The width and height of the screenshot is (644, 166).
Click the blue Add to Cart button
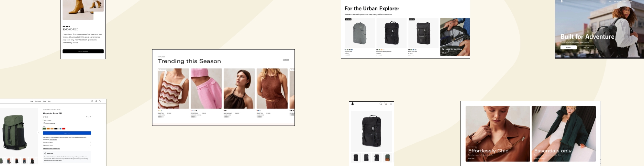(x=67, y=133)
